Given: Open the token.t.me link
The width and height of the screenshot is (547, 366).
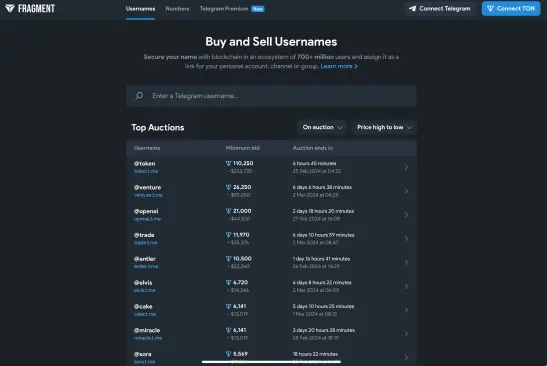Looking at the screenshot, I should click(146, 171).
